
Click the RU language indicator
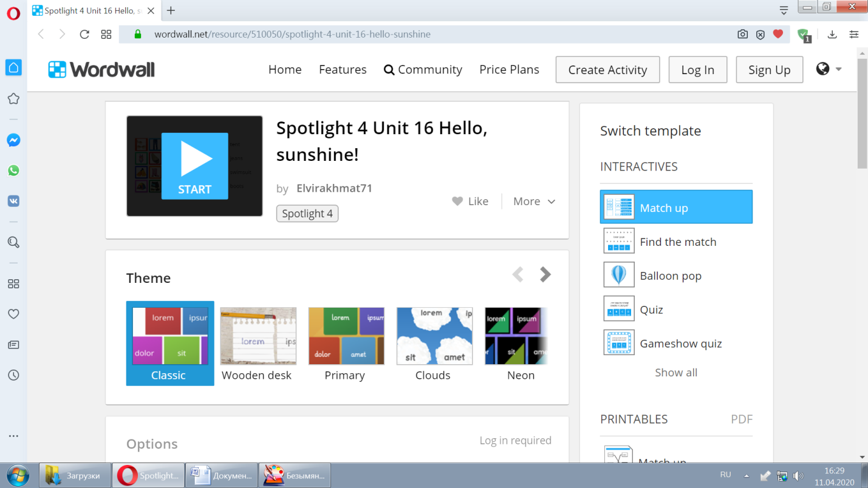725,475
